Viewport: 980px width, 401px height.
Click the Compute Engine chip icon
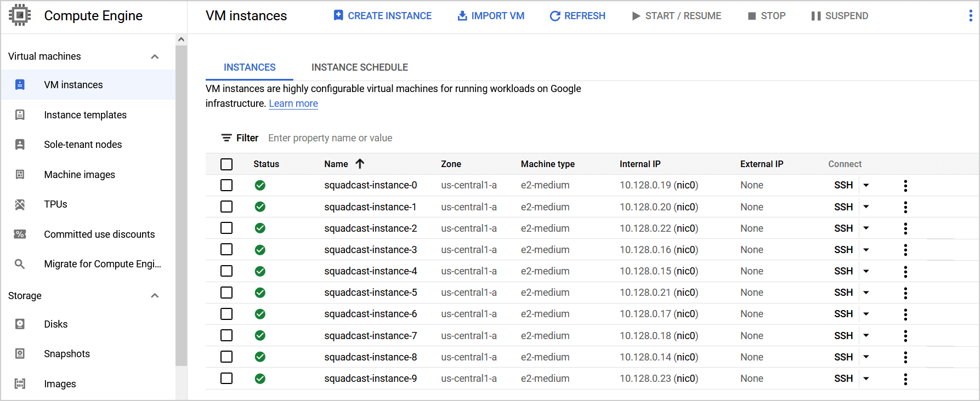click(x=20, y=15)
